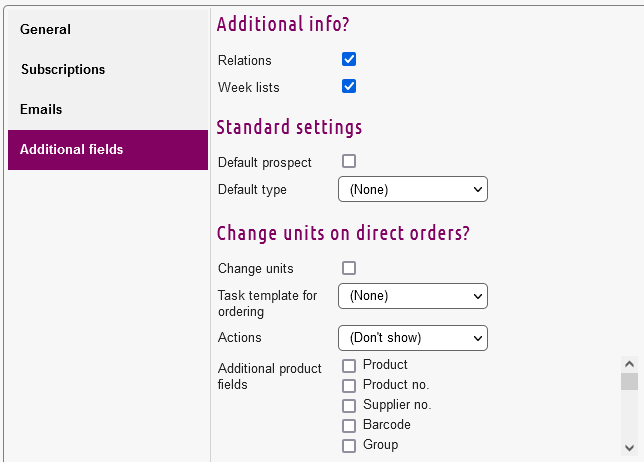644x462 pixels.
Task: Open the General settings tab
Action: click(x=107, y=30)
